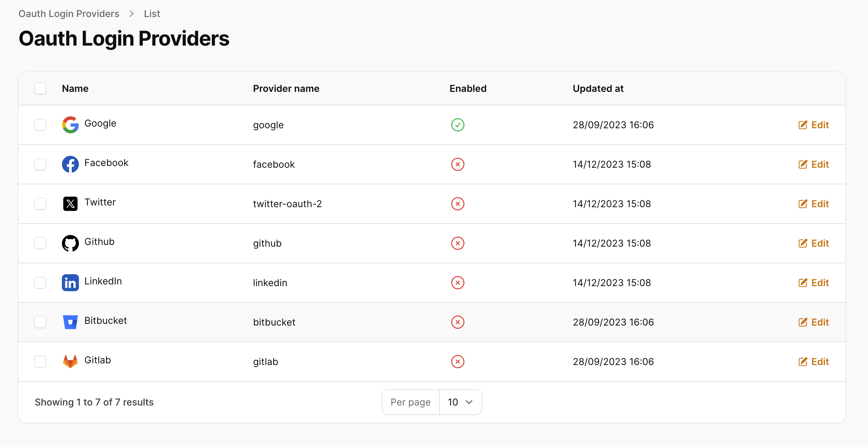The height and width of the screenshot is (447, 868).
Task: Click the Github name text
Action: click(x=99, y=242)
